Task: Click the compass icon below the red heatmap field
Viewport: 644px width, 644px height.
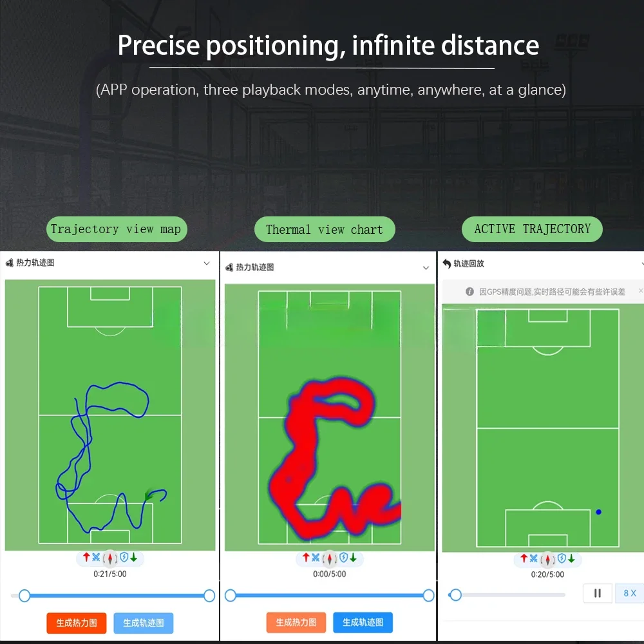Action: click(330, 558)
